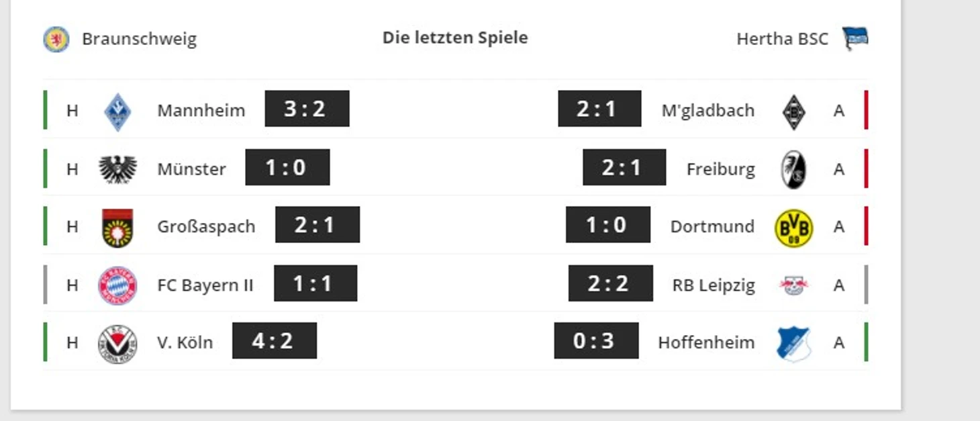The width and height of the screenshot is (980, 421).
Task: Click the Hoffenheim club crest
Action: pyautogui.click(x=794, y=344)
